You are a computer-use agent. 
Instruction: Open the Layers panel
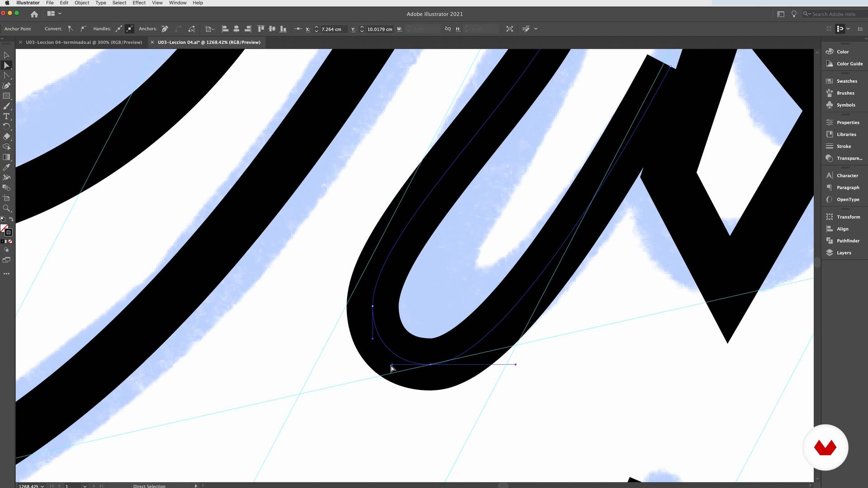click(x=843, y=253)
